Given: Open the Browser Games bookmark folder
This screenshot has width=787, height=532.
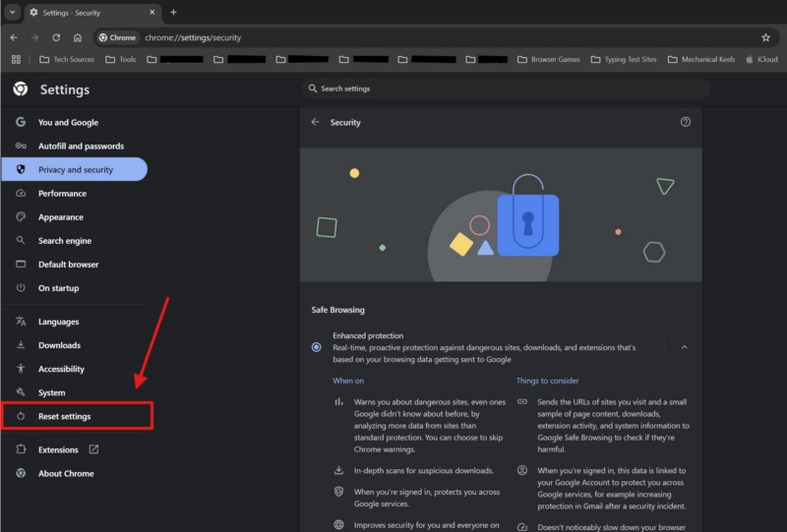Looking at the screenshot, I should click(547, 59).
